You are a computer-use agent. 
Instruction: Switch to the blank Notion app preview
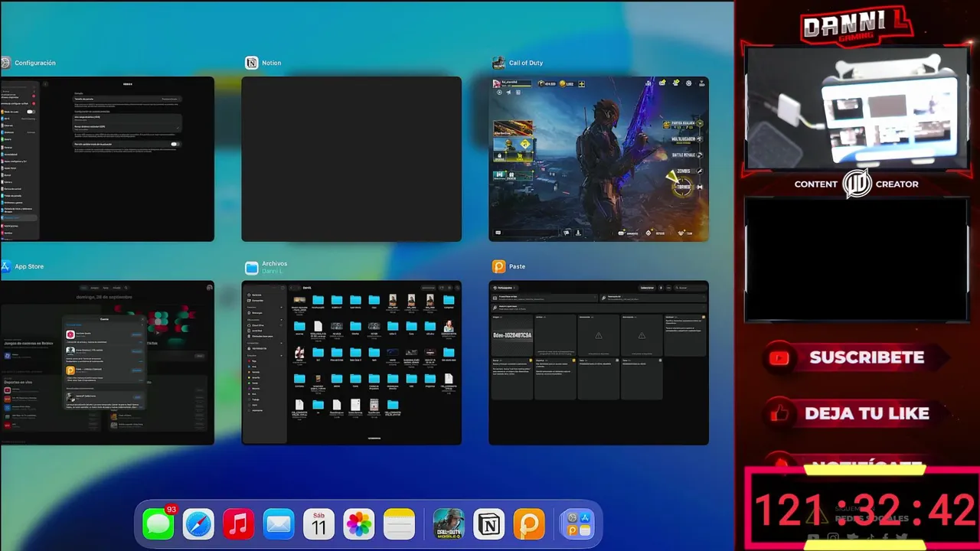click(x=351, y=159)
